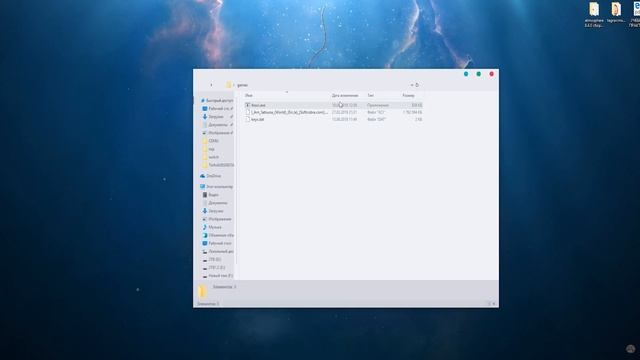
Task: Refresh the folder with the address bar refresh icon
Action: [x=417, y=85]
